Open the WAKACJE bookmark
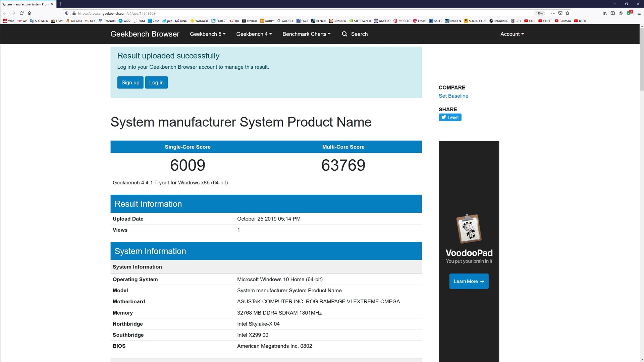The image size is (644, 362). [199, 21]
